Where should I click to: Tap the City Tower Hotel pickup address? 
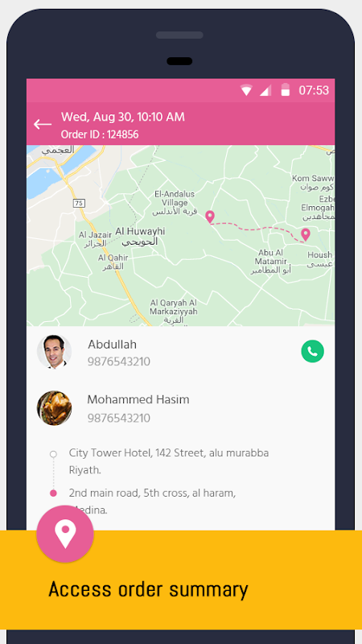[x=169, y=461]
